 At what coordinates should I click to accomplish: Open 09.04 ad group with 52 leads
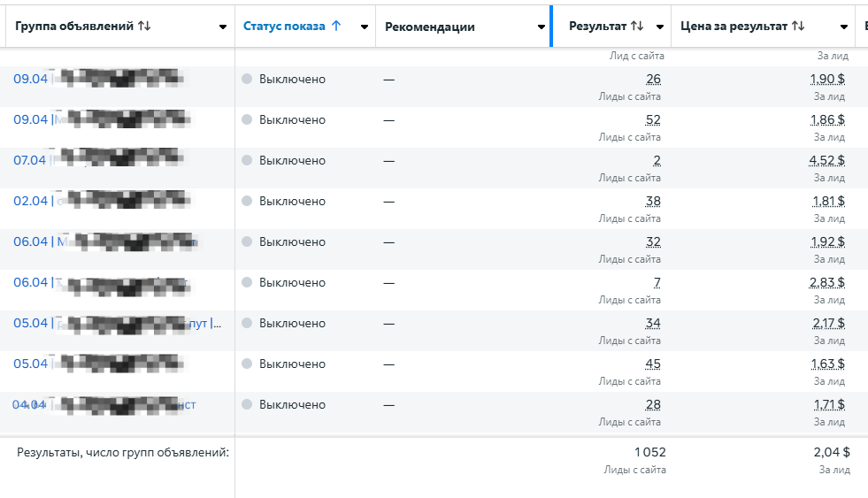click(x=102, y=119)
